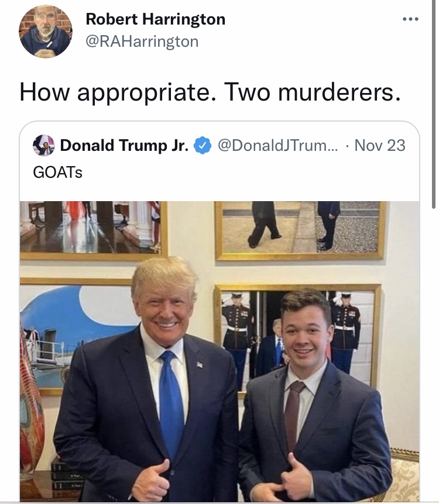Open Donald Trump Jr. small avatar icon
This screenshot has width=439, height=504.
click(x=43, y=145)
